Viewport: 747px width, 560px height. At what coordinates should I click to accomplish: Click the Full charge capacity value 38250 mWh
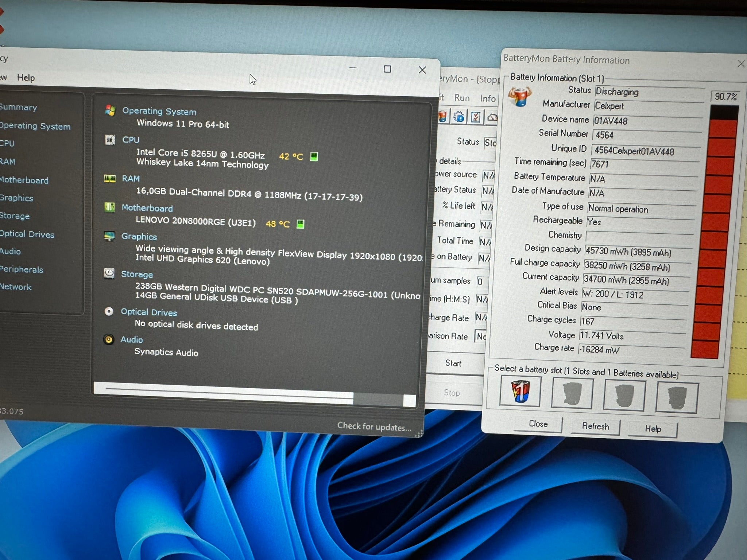pos(637,267)
